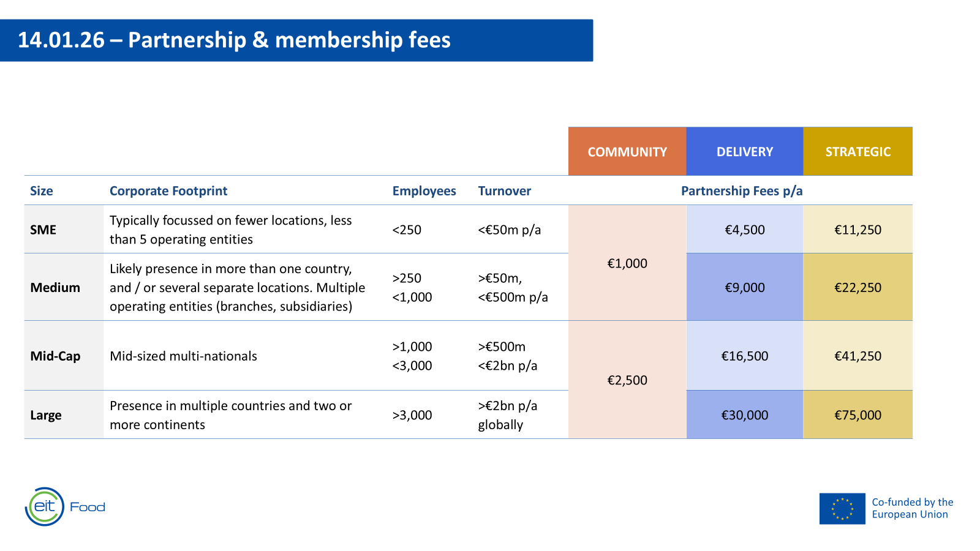
Task: Click the Large row footprint description
Action: point(230,415)
